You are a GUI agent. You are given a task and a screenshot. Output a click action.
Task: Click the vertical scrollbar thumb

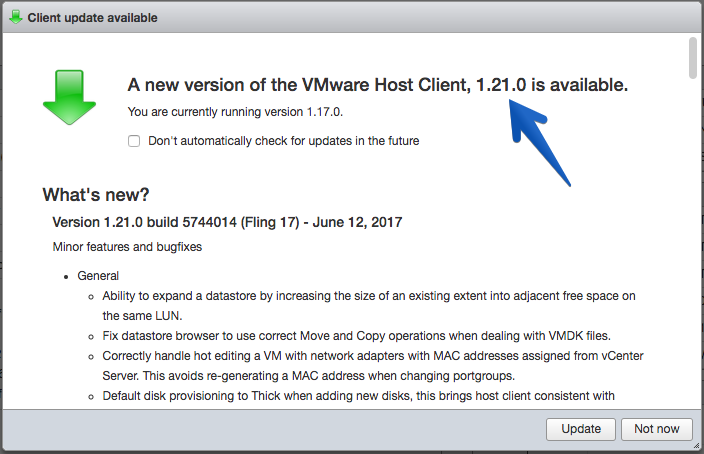pyautogui.click(x=693, y=58)
